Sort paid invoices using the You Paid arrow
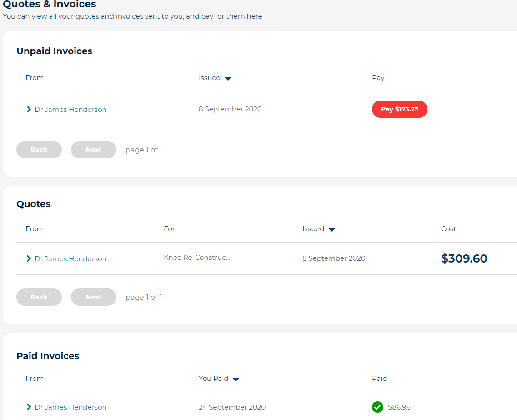The height and width of the screenshot is (420, 517). (x=236, y=378)
